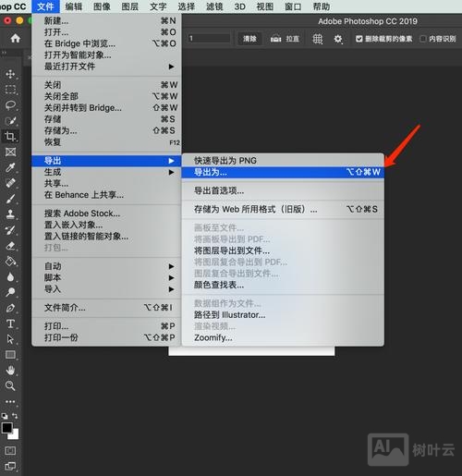The image size is (462, 476).
Task: Select the Rectangle shape tool
Action: [x=10, y=355]
